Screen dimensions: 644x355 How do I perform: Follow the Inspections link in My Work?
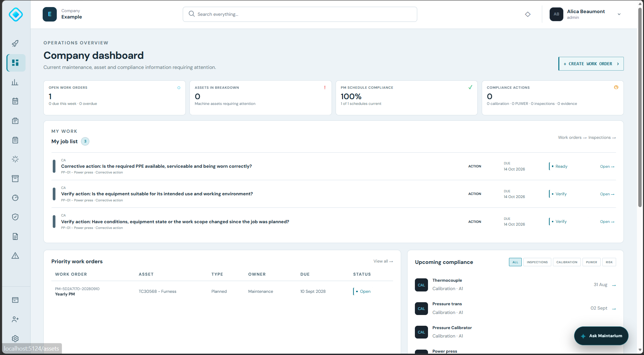click(602, 137)
